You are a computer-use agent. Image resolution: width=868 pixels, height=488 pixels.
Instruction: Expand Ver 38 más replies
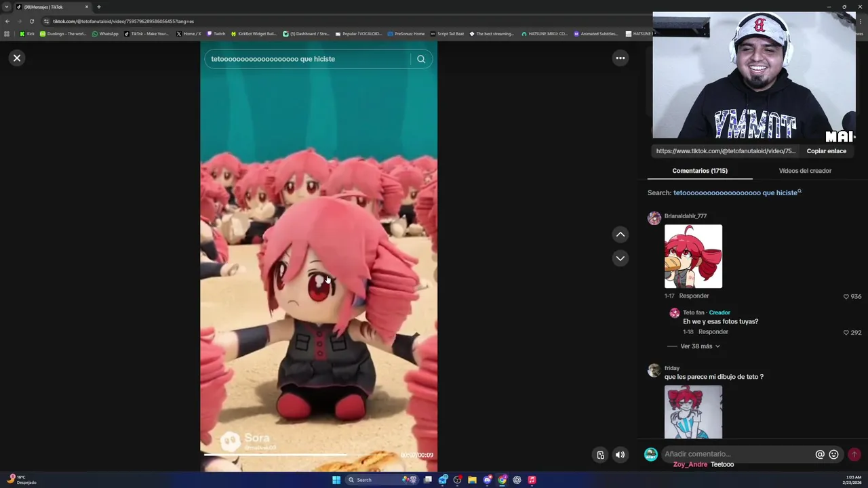700,346
